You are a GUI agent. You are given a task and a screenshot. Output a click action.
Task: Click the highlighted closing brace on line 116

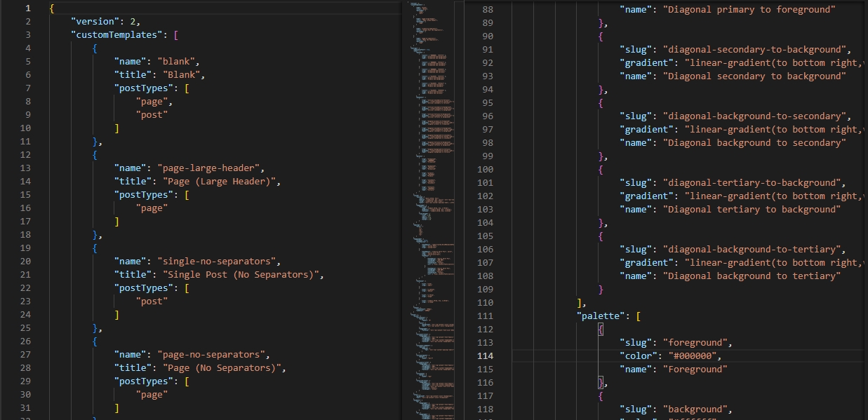(601, 382)
